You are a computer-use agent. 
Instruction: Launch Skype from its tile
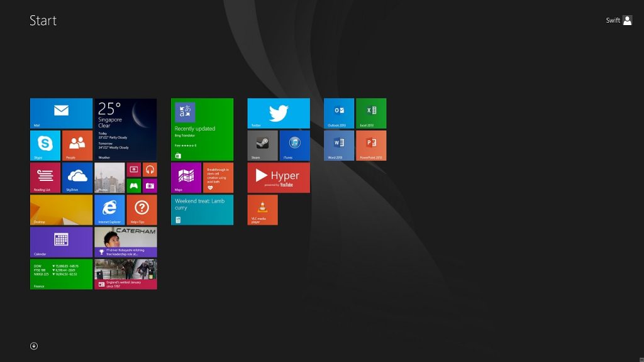(x=44, y=146)
